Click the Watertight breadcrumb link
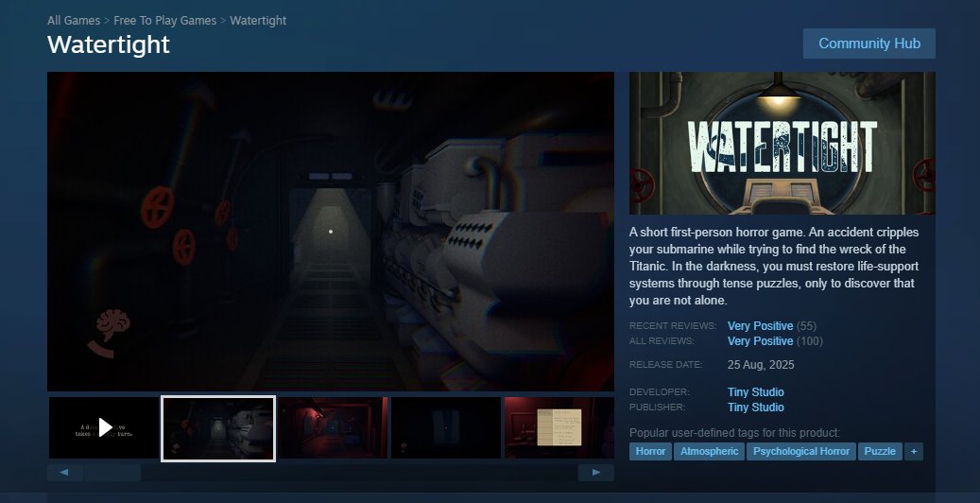The width and height of the screenshot is (980, 503). tap(258, 21)
